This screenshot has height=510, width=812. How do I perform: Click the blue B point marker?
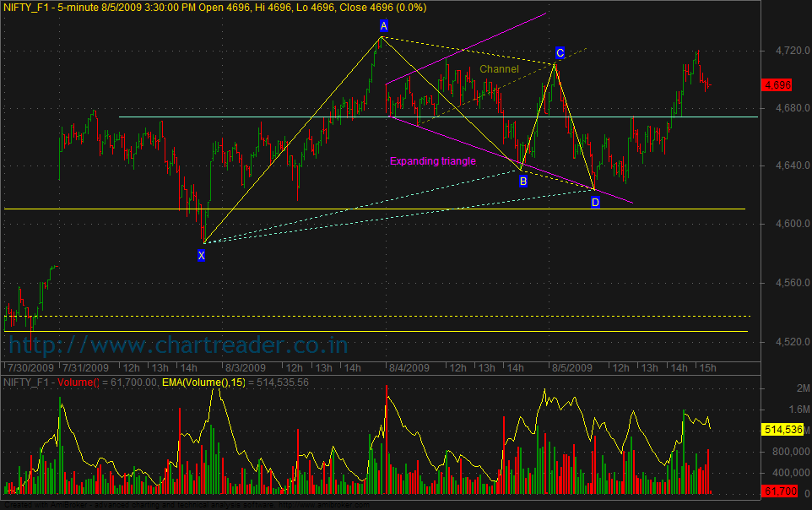pos(522,181)
